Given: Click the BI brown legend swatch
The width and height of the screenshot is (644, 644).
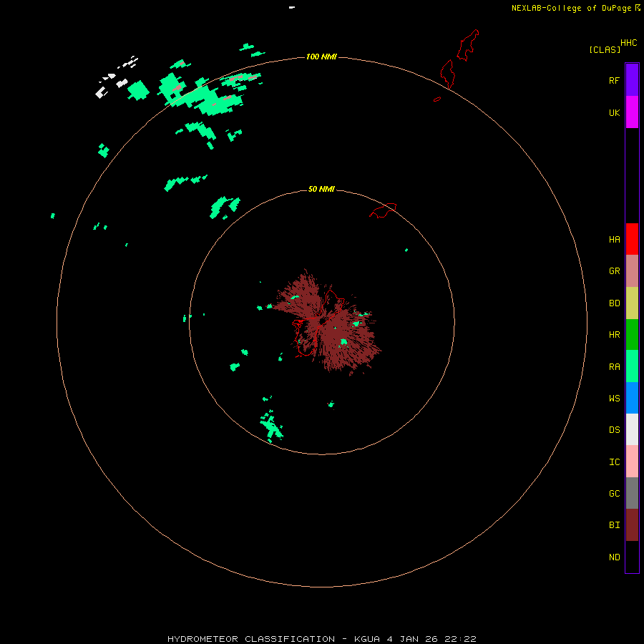Looking at the screenshot, I should point(632,525).
